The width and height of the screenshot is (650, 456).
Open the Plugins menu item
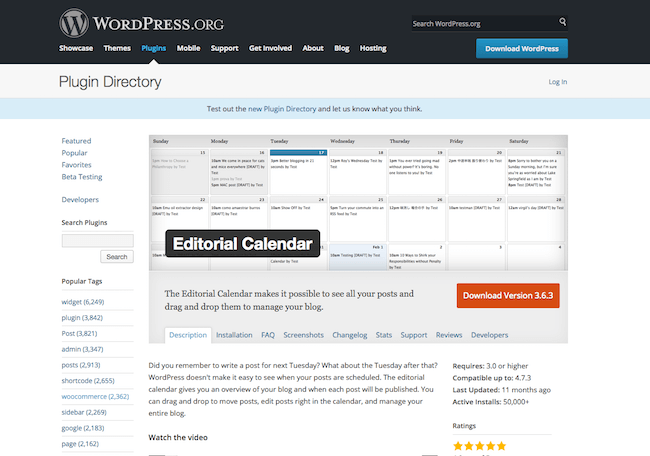pos(154,48)
